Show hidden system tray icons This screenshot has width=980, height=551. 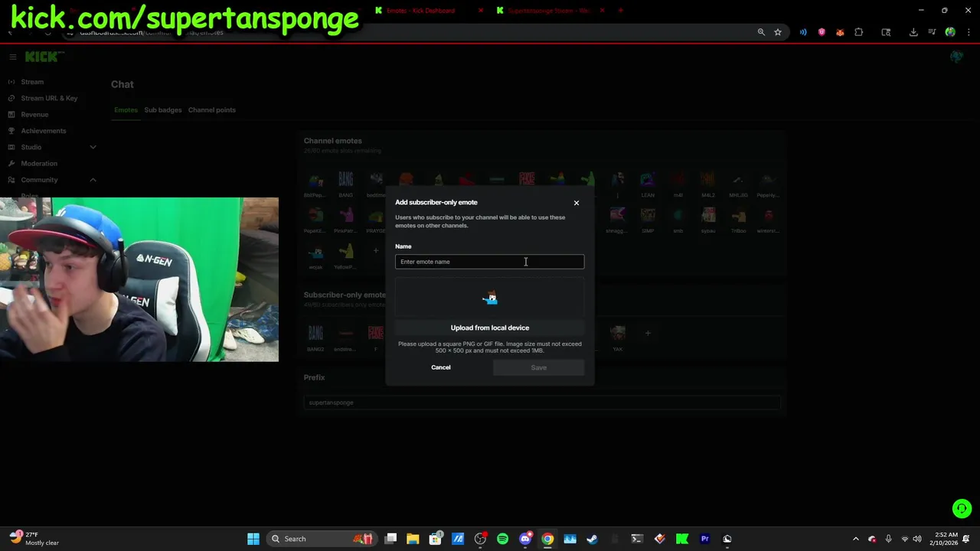tap(856, 539)
